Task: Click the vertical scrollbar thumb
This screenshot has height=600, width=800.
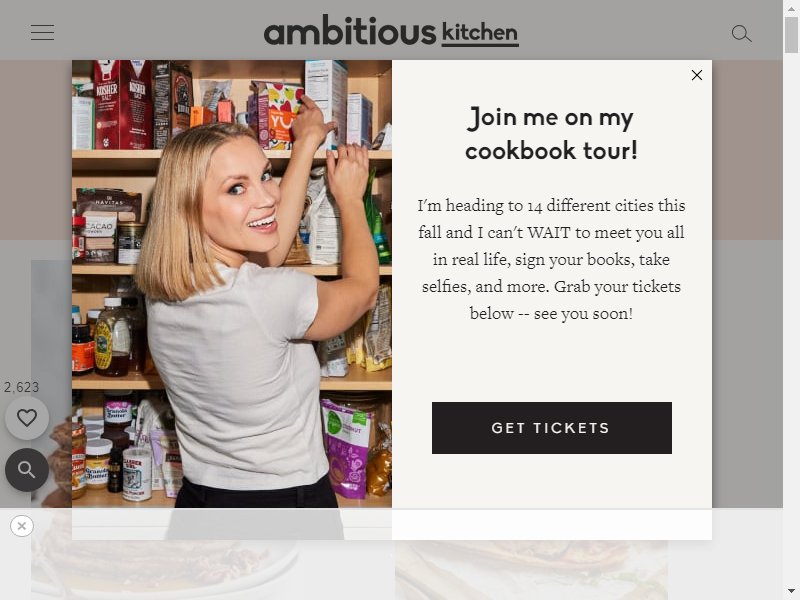Action: pos(791,35)
